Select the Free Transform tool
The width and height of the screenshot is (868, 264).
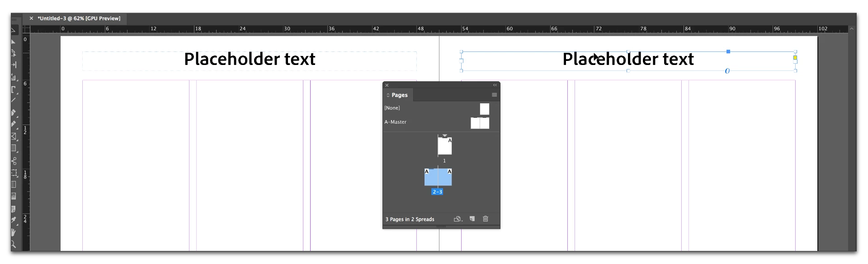14,173
